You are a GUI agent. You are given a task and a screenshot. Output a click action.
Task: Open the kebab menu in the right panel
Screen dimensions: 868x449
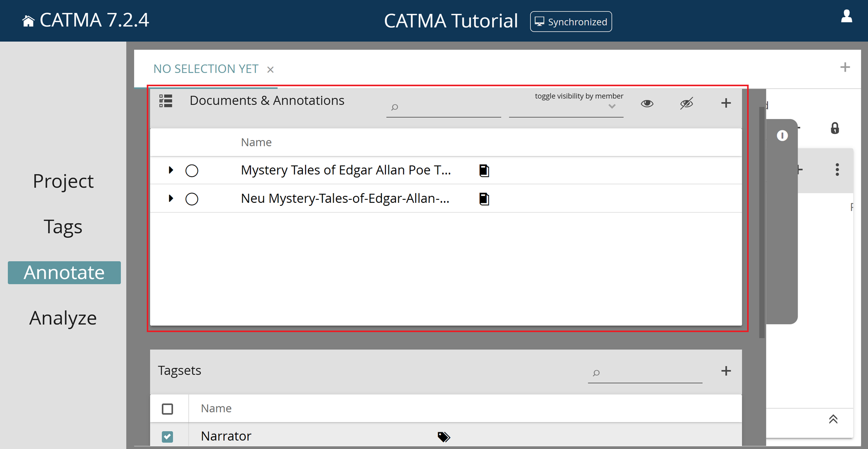pyautogui.click(x=837, y=170)
